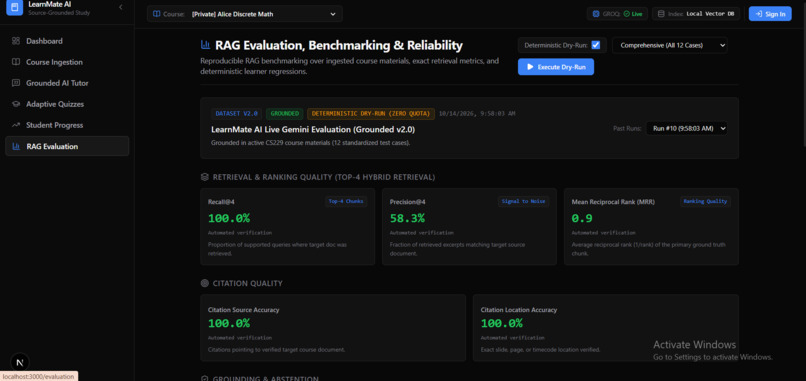Click the DATASET V2.0 tag
The width and height of the screenshot is (806, 381).
coord(236,114)
